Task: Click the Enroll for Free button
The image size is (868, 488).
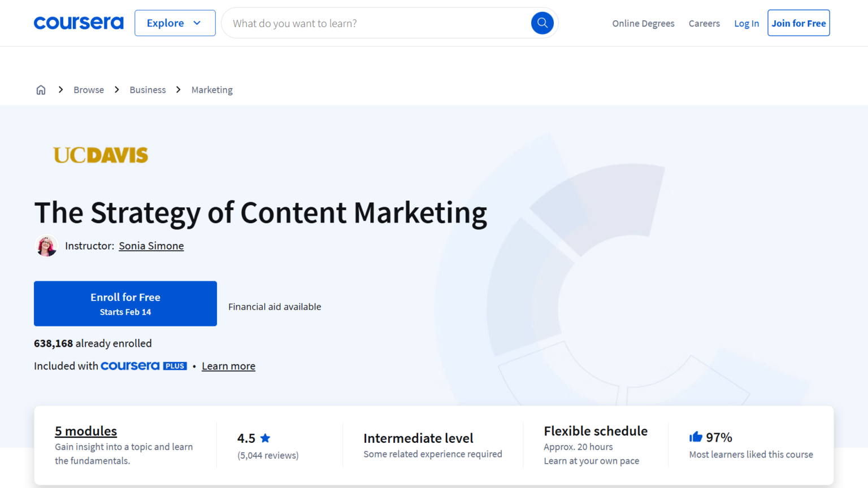Action: click(x=125, y=303)
